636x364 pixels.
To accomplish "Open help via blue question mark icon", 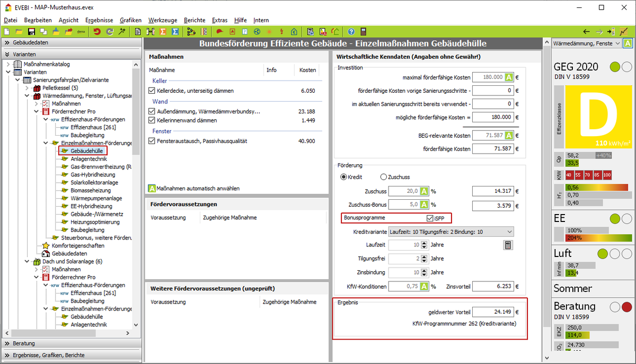I will [x=351, y=32].
